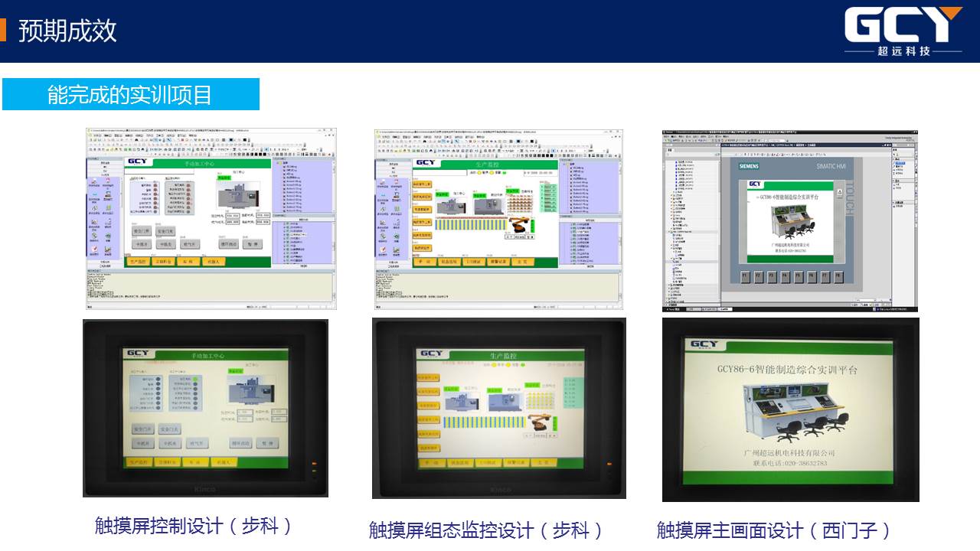Select caption 触摸屏组态监控设计（步科）
The width and height of the screenshot is (980, 551).
(486, 530)
